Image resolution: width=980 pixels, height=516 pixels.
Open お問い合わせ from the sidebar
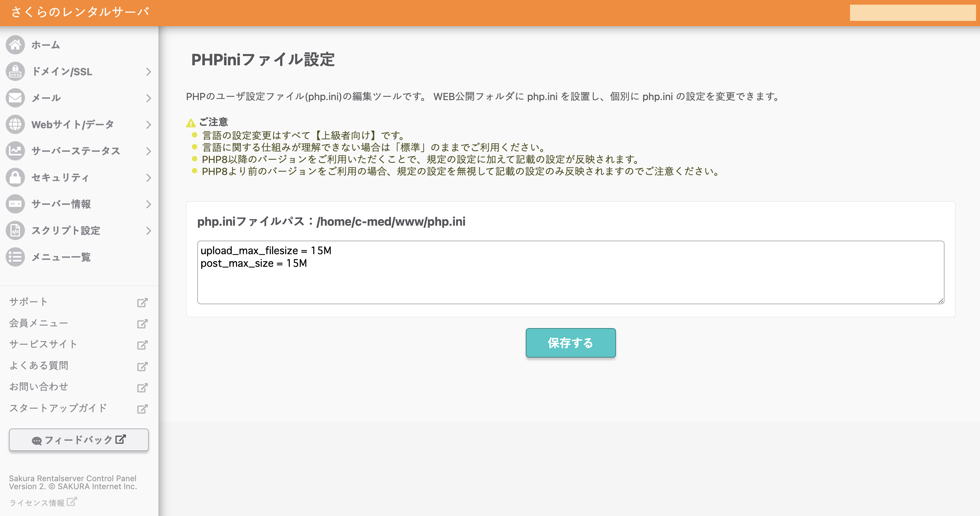tap(39, 386)
